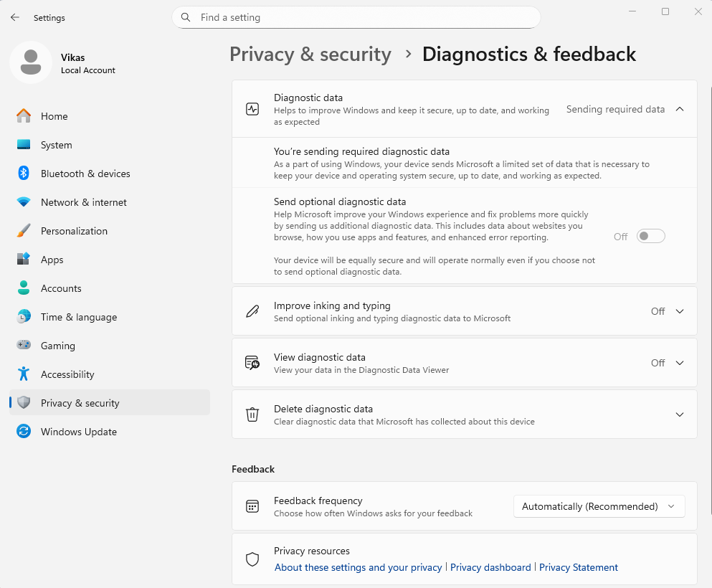The width and height of the screenshot is (712, 588).
Task: Open the Privacy dashboard link
Action: click(490, 567)
